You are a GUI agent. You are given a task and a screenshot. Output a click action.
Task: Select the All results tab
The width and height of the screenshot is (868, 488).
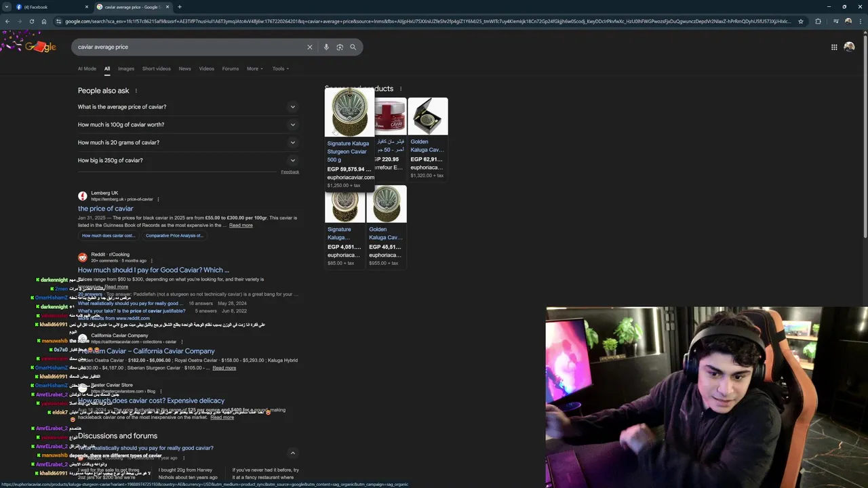(x=106, y=68)
